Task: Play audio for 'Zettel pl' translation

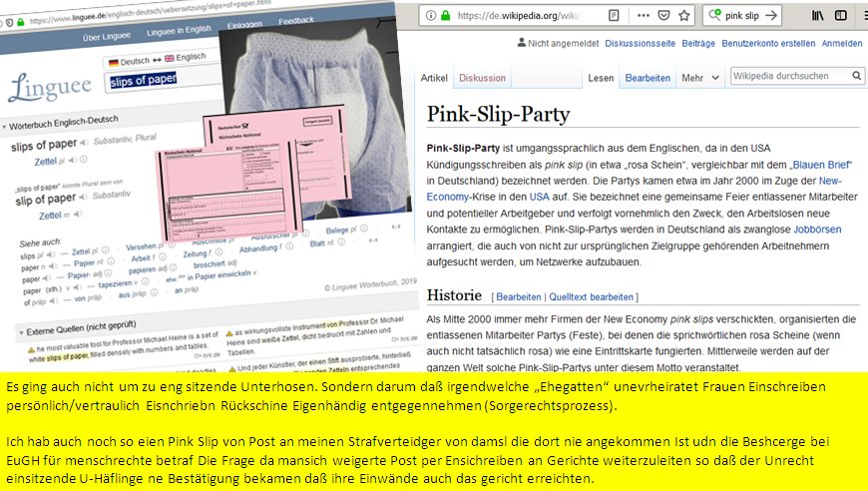Action: point(73,160)
